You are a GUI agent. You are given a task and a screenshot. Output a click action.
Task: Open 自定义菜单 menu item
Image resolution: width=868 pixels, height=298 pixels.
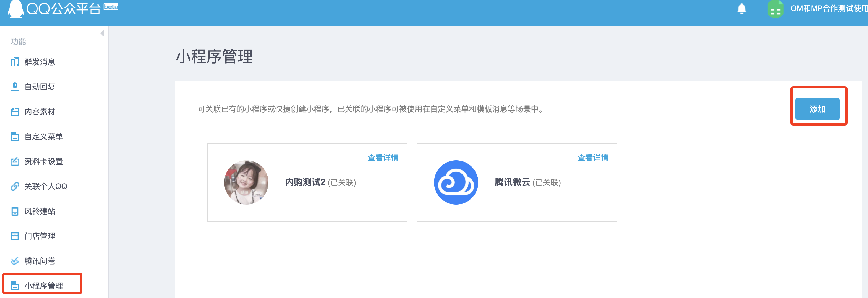tap(44, 137)
